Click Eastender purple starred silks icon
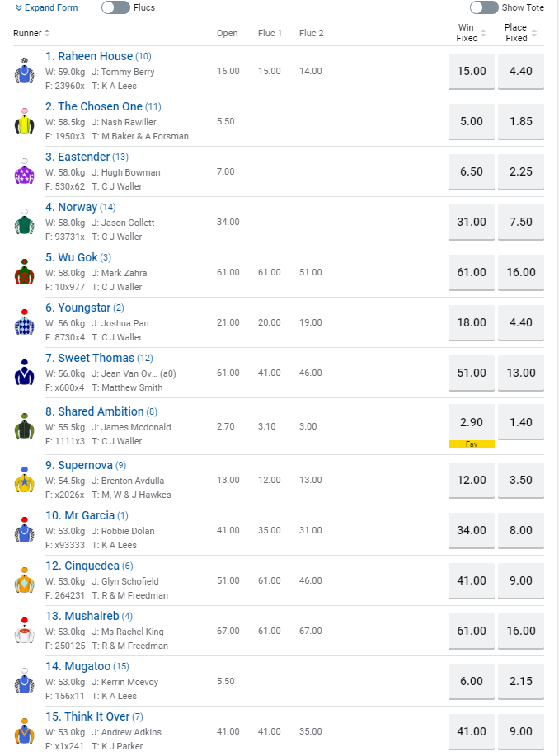559x756 pixels. [24, 171]
